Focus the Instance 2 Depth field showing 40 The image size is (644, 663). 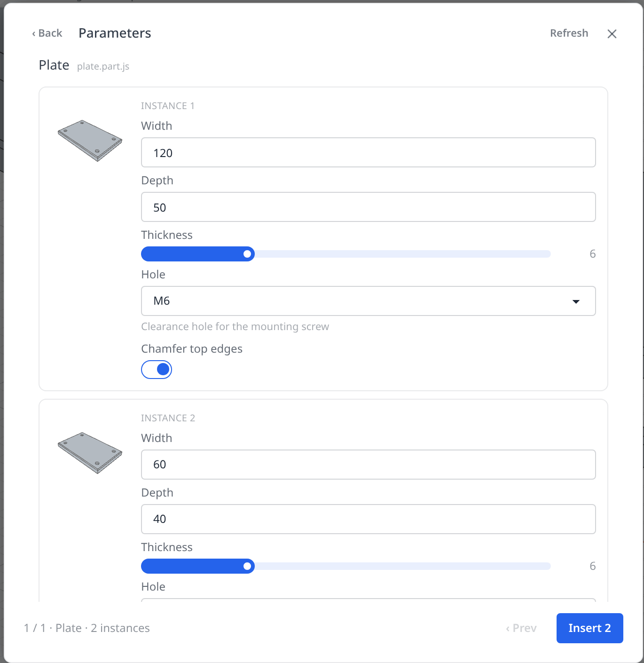(x=369, y=519)
